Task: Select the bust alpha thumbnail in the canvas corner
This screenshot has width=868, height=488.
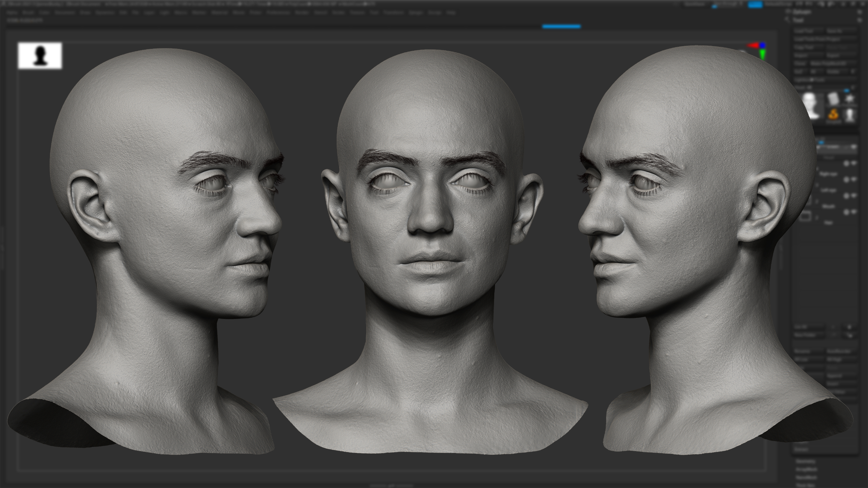Action: [41, 56]
